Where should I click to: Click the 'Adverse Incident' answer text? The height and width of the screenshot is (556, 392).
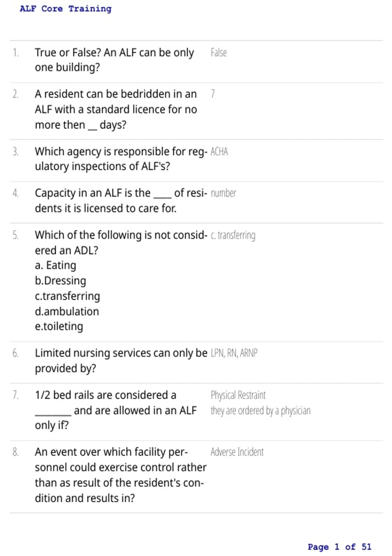237,452
